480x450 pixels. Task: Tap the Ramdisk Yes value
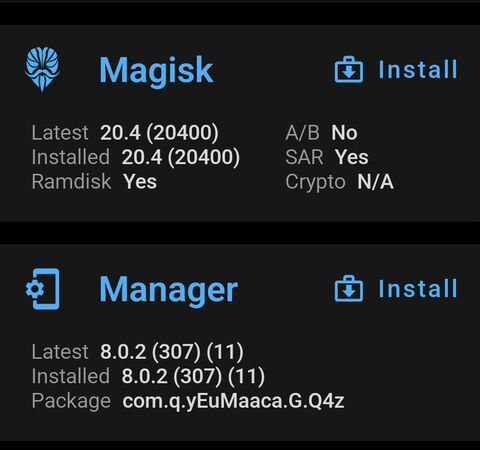pos(140,182)
